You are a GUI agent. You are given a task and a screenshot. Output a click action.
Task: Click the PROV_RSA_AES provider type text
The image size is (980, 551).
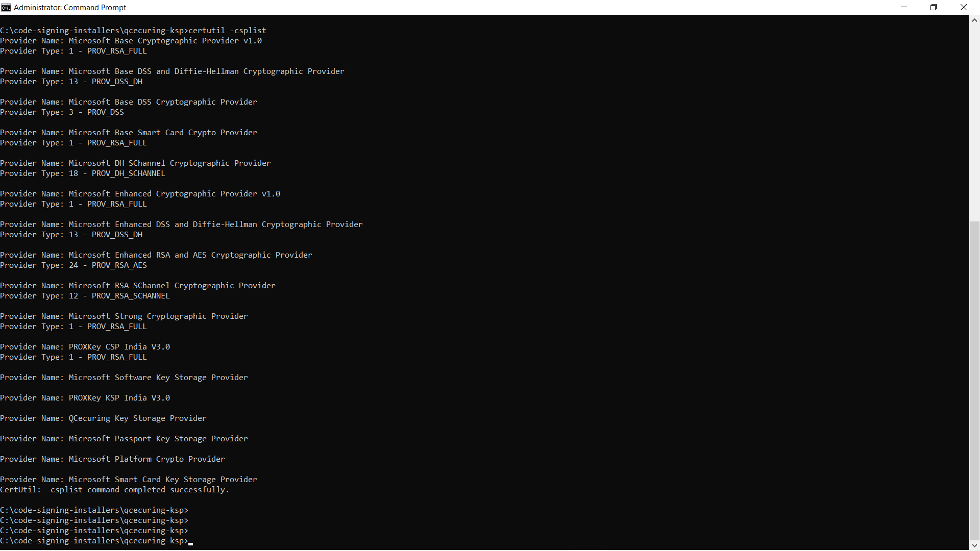tap(119, 265)
